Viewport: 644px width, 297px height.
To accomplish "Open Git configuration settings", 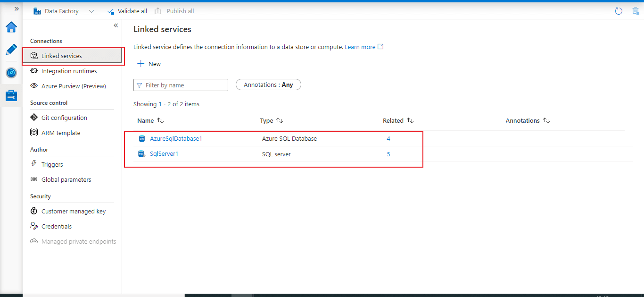I will (64, 118).
